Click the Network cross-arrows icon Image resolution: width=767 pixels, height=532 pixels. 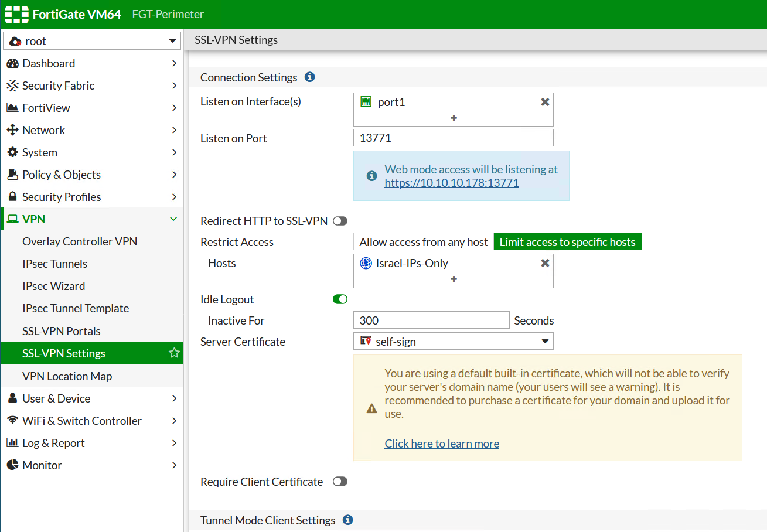(12, 130)
